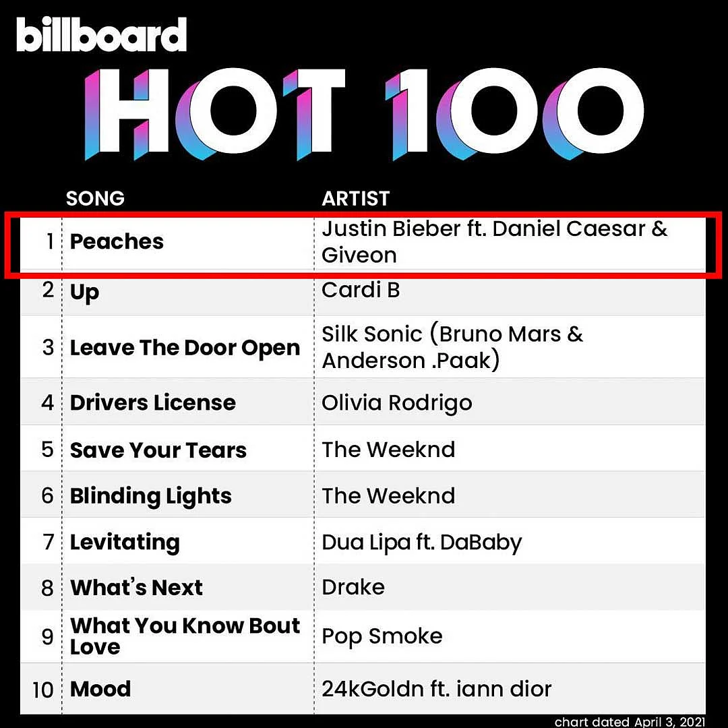Click The Weeknd beside Blinding Lights
728x728 pixels.
(x=388, y=495)
